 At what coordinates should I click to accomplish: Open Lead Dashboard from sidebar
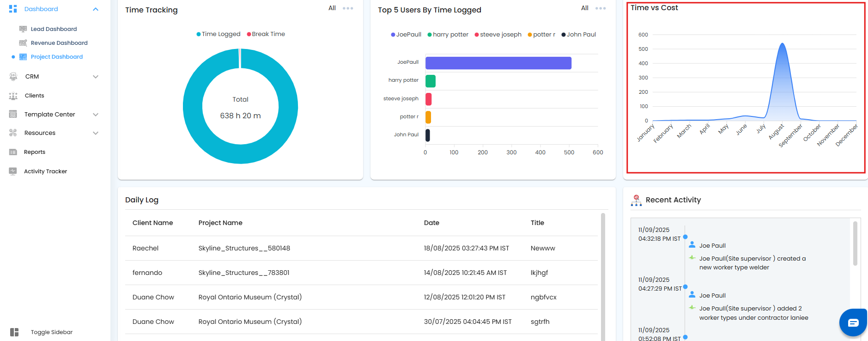tap(54, 29)
